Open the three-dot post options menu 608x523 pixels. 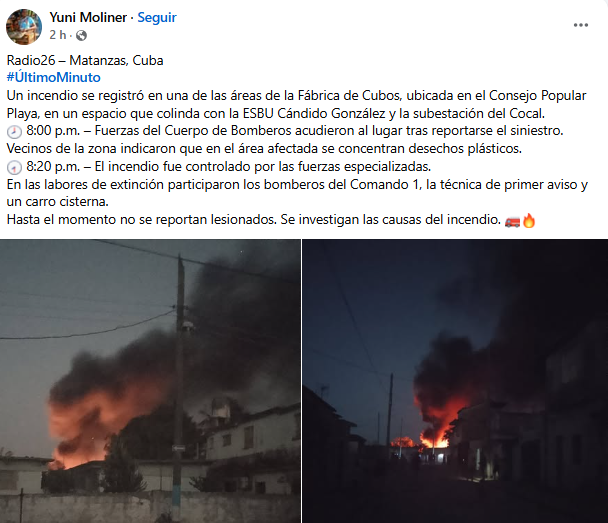pyautogui.click(x=580, y=25)
